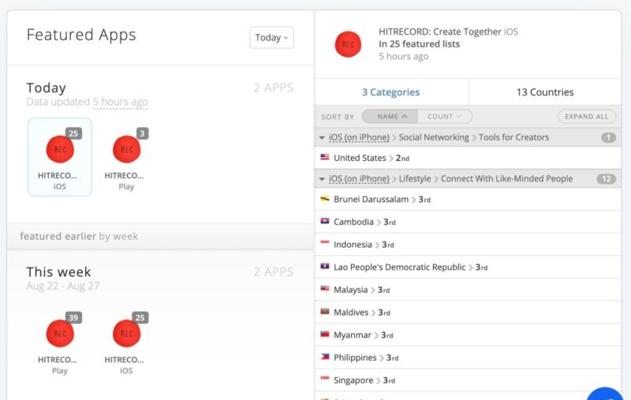This screenshot has width=631, height=400.
Task: Select the Lao People's Democratic Republic text
Action: point(400,267)
